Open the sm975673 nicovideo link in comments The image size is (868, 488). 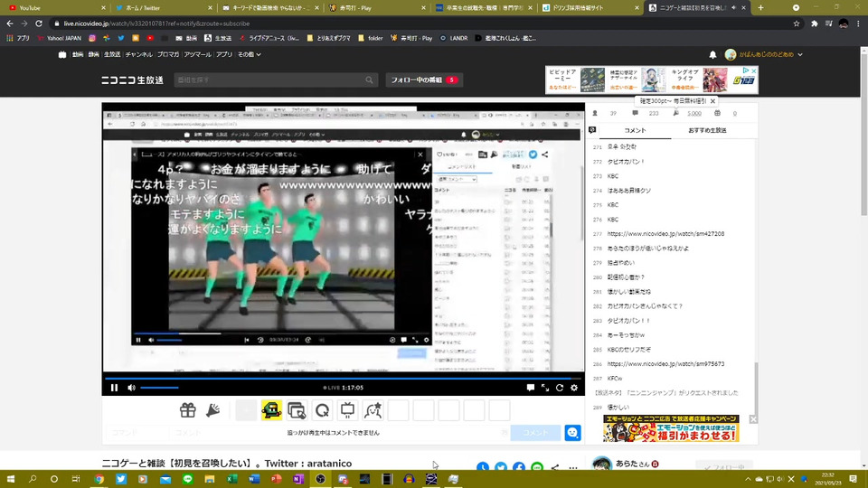(665, 364)
